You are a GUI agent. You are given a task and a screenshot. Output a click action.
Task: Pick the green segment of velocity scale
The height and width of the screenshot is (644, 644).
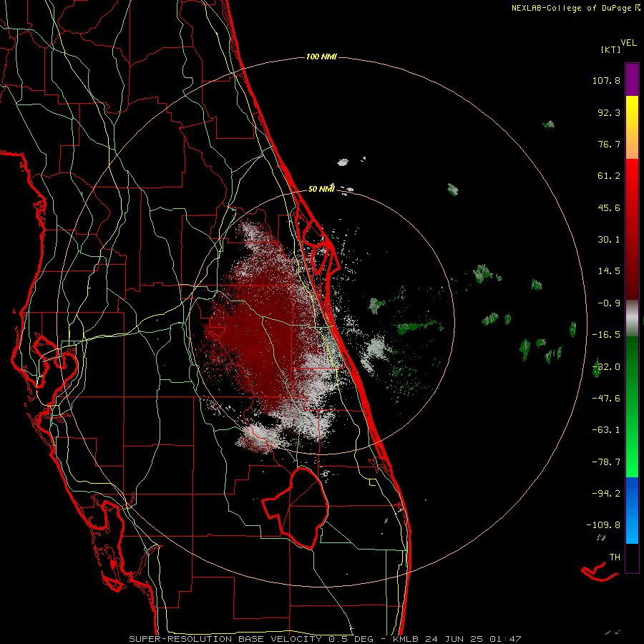tap(632, 406)
